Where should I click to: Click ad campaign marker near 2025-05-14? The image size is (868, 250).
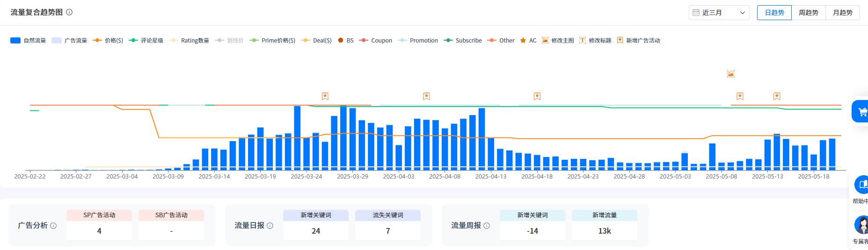point(777,96)
